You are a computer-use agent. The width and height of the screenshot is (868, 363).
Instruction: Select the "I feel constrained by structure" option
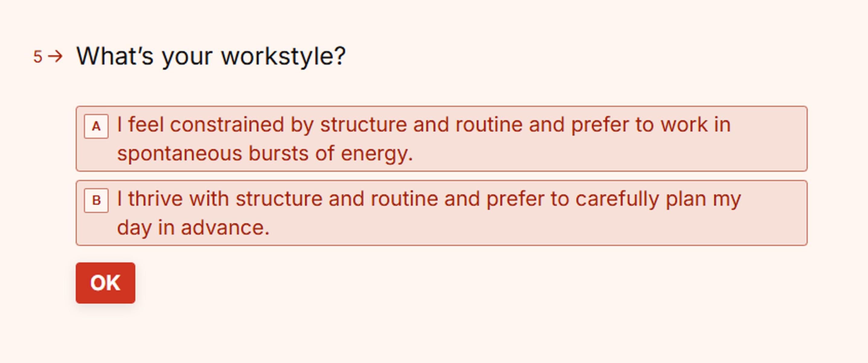point(441,139)
